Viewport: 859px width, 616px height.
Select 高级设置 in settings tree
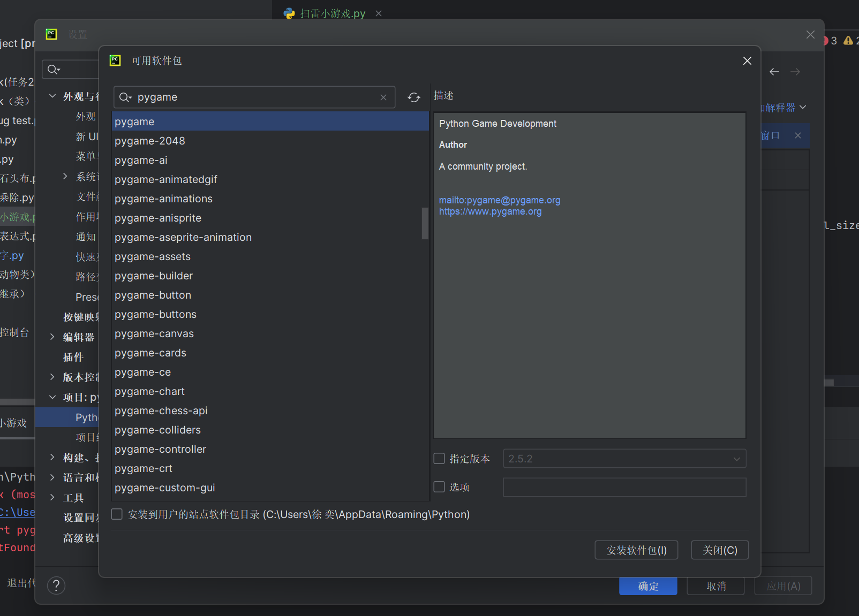click(81, 538)
